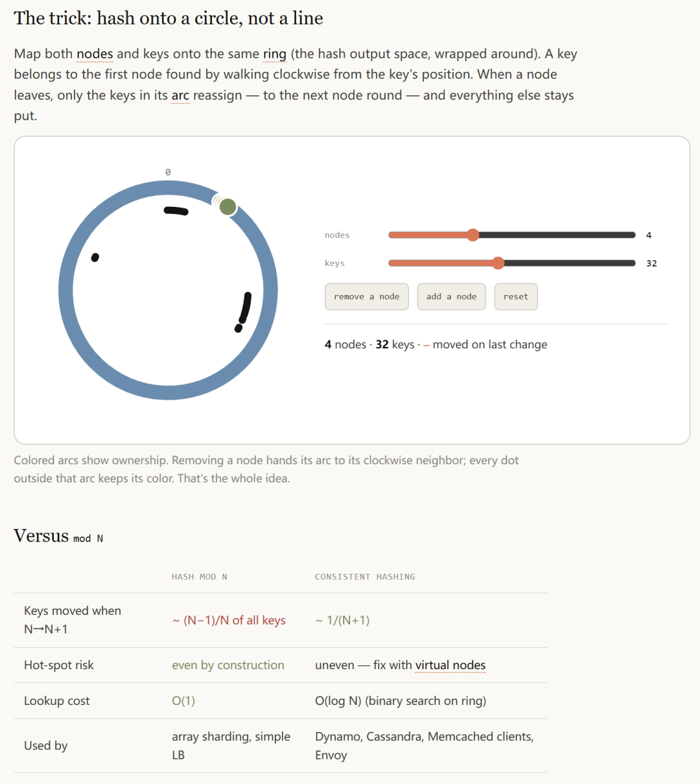Image resolution: width=700 pixels, height=784 pixels.
Task: Open the "nodes" glossary term in the paragraph
Action: pyautogui.click(x=95, y=54)
